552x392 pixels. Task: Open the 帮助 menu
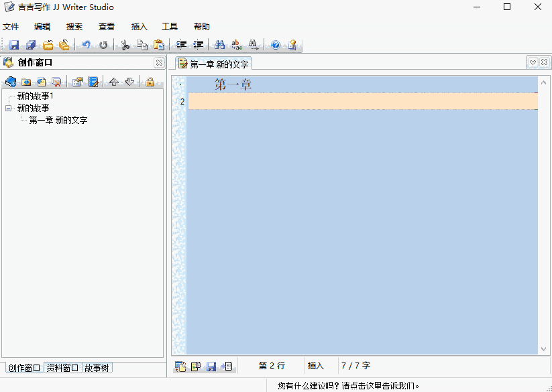(202, 27)
